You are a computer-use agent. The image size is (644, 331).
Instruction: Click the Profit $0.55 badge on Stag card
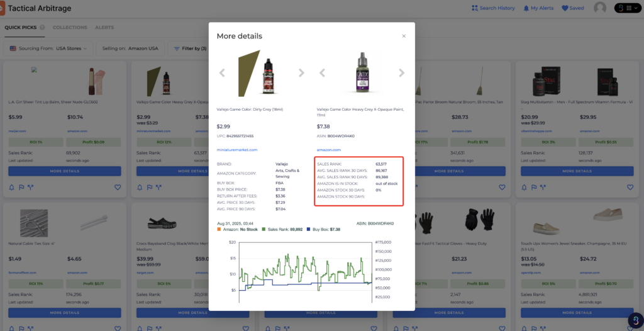coord(606,142)
